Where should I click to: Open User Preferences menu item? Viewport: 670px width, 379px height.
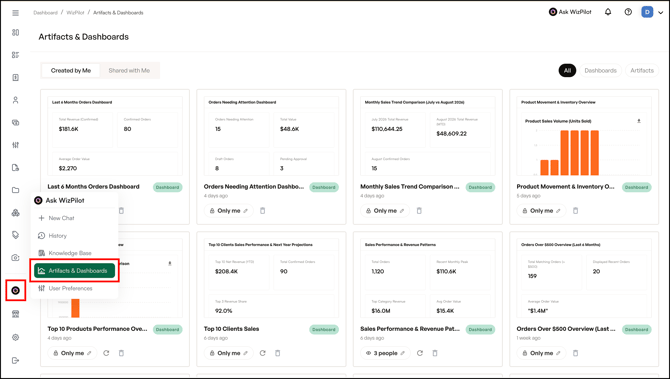point(74,288)
